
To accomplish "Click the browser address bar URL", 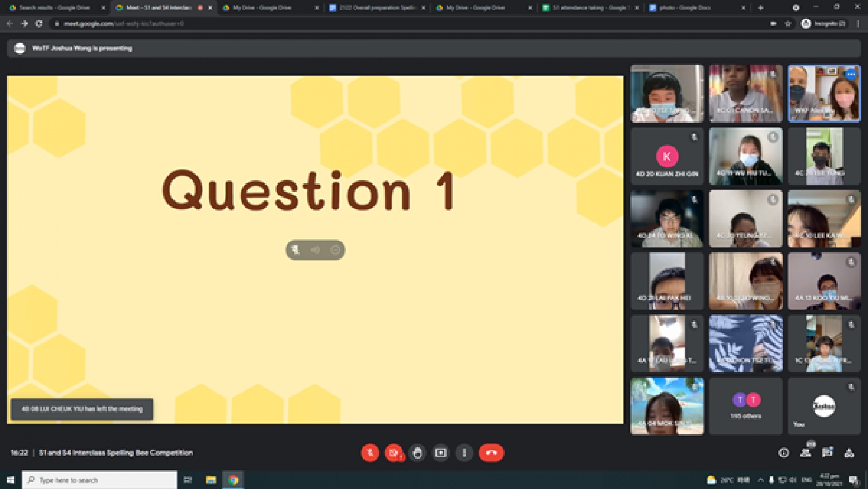I will [124, 24].
